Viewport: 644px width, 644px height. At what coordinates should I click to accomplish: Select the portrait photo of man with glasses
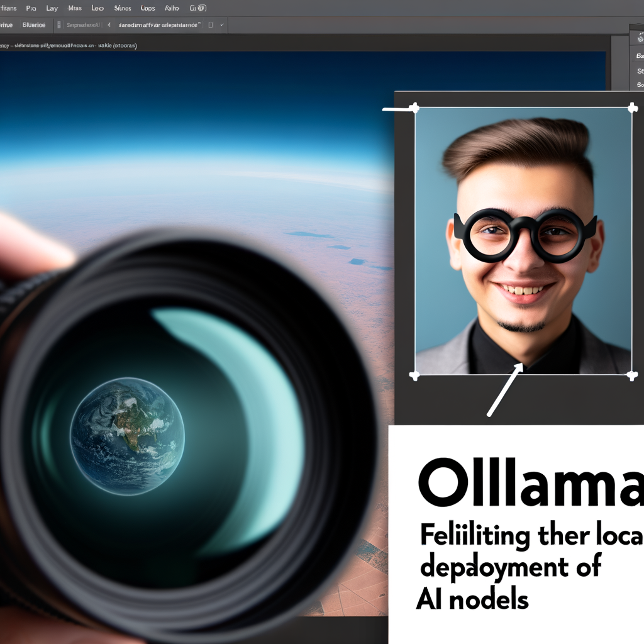[x=523, y=241]
